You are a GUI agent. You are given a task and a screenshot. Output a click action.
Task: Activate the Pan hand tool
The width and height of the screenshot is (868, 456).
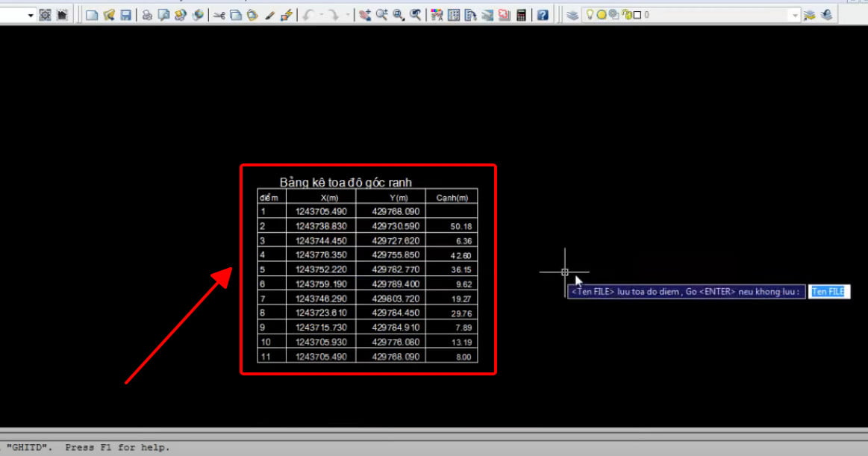[365, 15]
